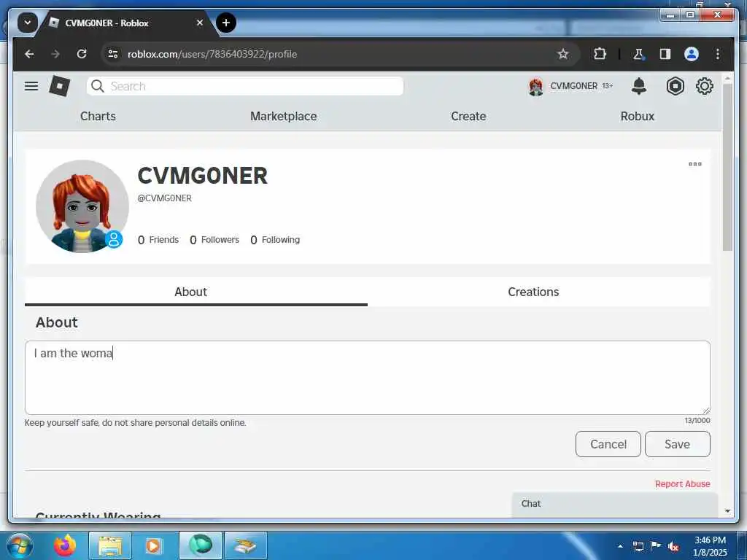View the 0 Following list
This screenshot has width=747, height=560.
tap(275, 240)
